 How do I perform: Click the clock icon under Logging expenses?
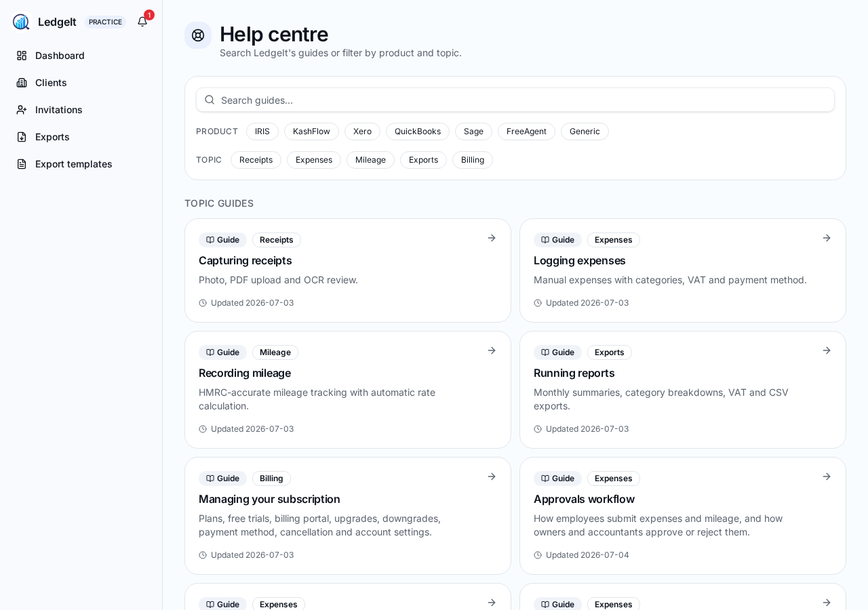538,303
